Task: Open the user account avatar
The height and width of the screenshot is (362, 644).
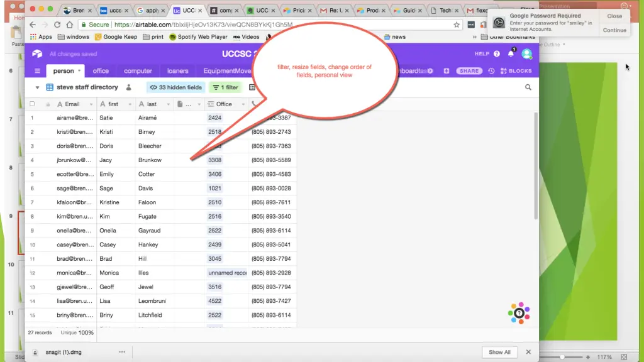Action: (526, 54)
